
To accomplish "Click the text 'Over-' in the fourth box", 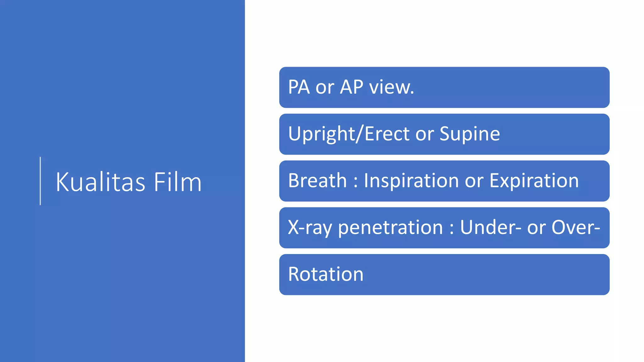I will click(x=576, y=227).
